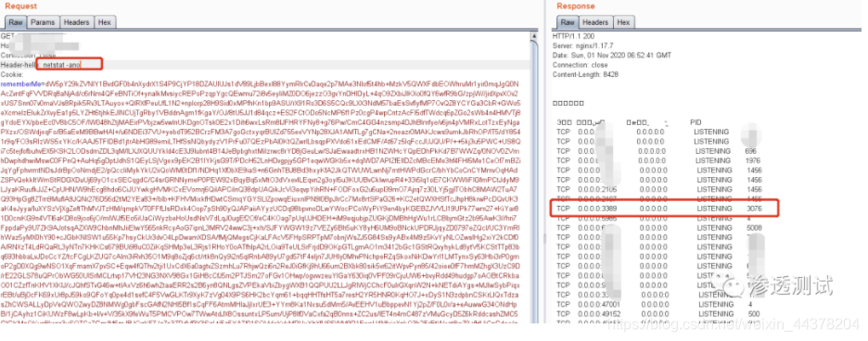The height and width of the screenshot is (341, 868).
Task: Click the 'Date: Sun, 01 Nov 2020' response header
Action: (x=612, y=56)
